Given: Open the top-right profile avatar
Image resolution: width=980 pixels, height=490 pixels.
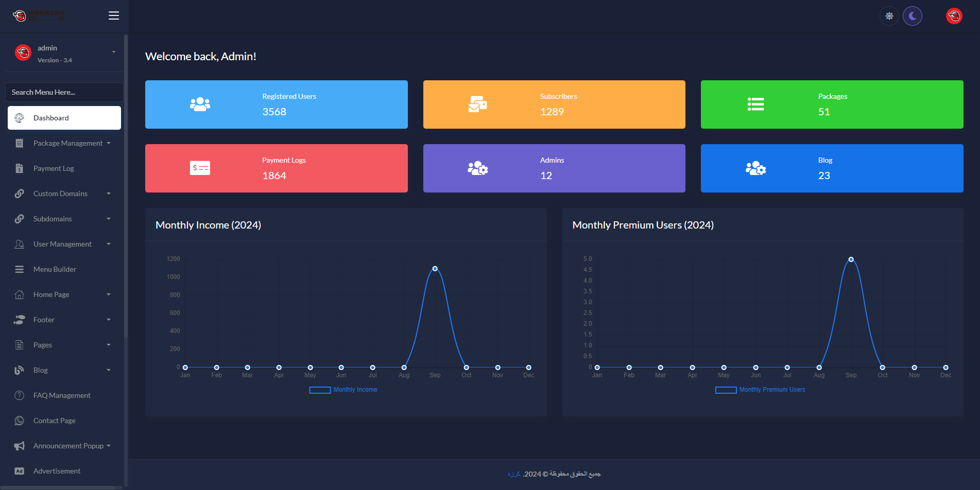Looking at the screenshot, I should [x=954, y=16].
